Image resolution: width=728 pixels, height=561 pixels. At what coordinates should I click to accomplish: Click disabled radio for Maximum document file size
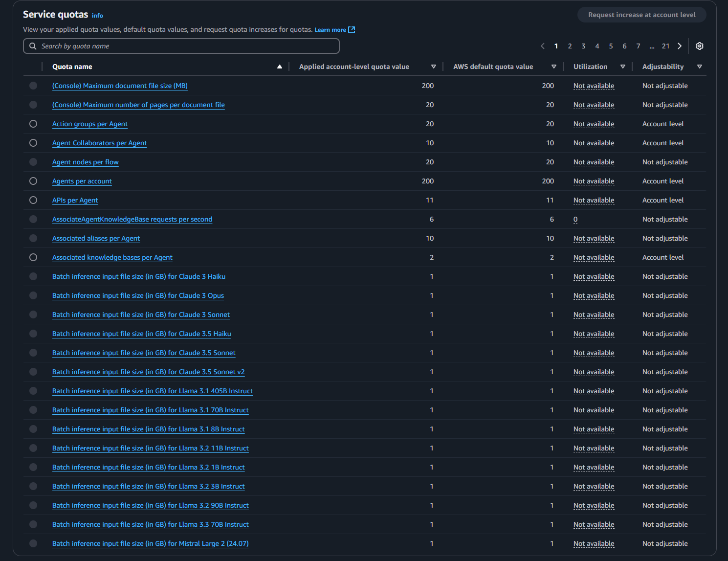pos(33,86)
